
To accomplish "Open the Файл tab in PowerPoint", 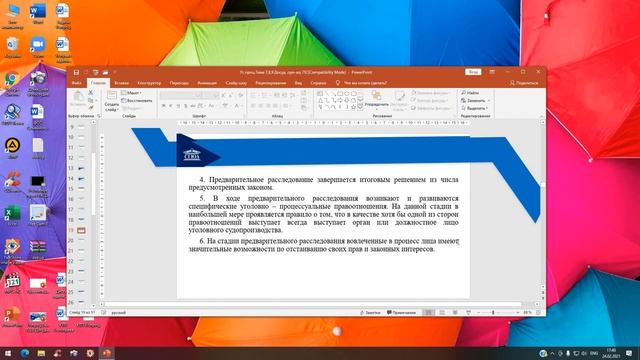I will [76, 83].
